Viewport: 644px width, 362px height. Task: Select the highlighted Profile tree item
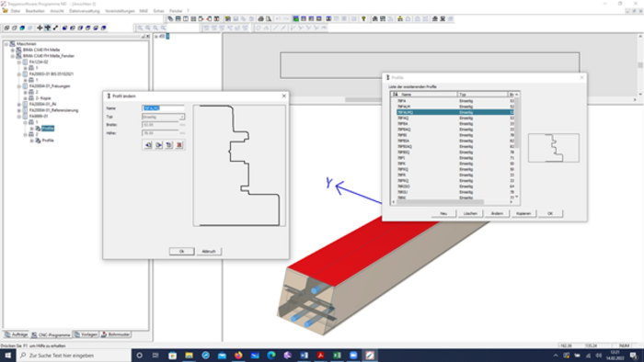[x=48, y=129]
